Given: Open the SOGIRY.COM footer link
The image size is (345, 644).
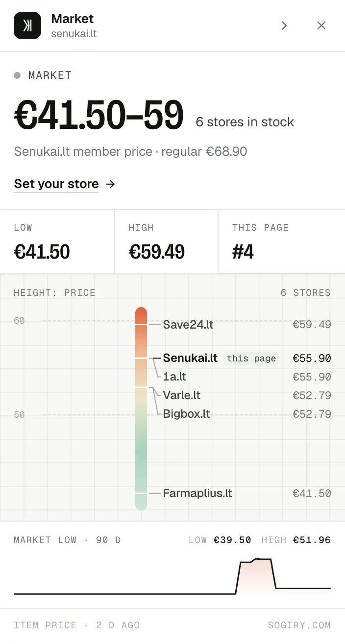Looking at the screenshot, I should click(x=299, y=625).
